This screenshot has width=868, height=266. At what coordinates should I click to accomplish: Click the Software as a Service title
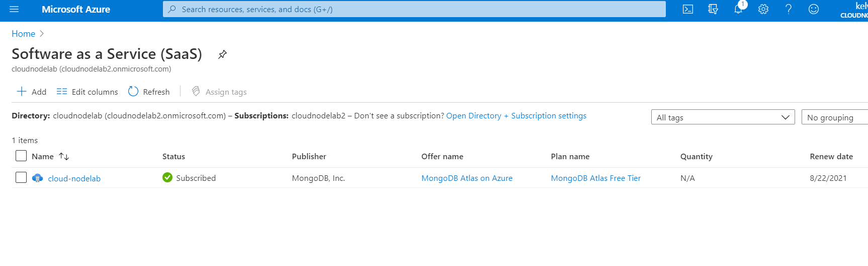click(x=107, y=54)
